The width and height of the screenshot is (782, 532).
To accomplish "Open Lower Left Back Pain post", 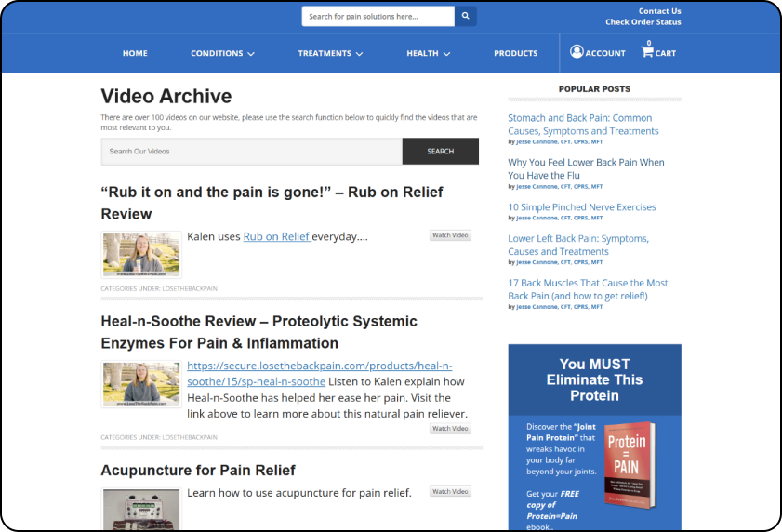I will coord(578,245).
